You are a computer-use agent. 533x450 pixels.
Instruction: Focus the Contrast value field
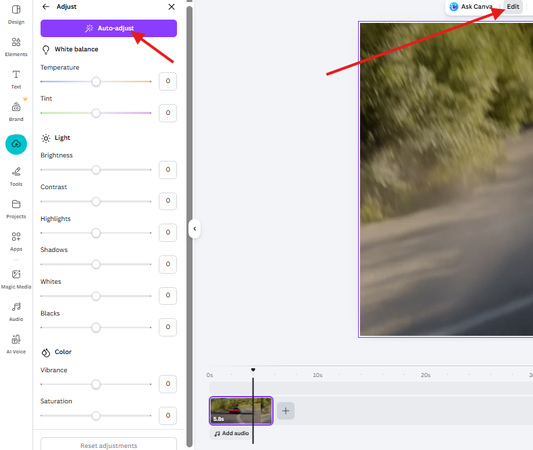tap(168, 201)
